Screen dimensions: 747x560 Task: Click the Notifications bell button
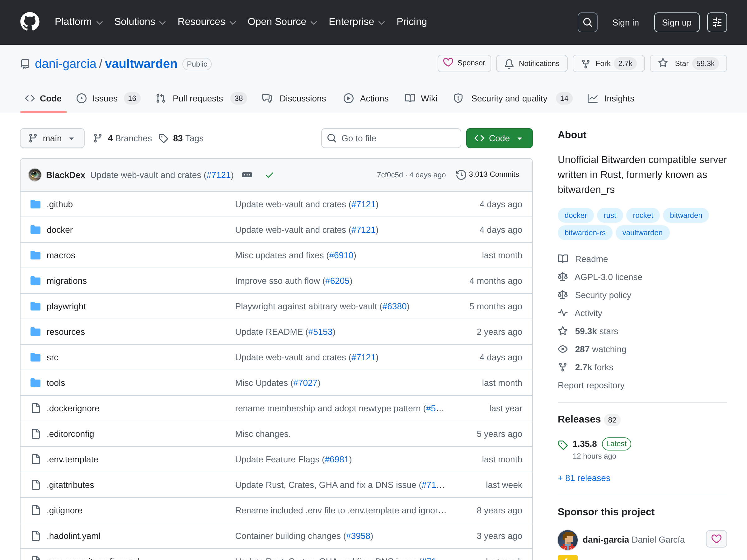pyautogui.click(x=532, y=63)
